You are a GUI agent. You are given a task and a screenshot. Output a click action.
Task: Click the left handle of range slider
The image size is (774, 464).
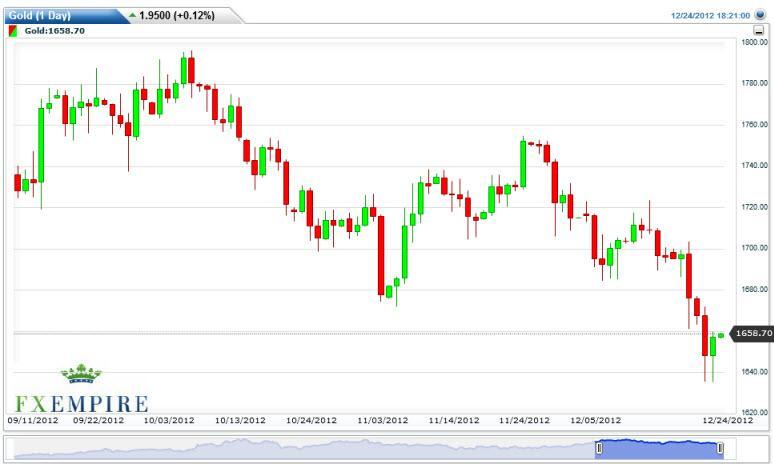point(599,449)
